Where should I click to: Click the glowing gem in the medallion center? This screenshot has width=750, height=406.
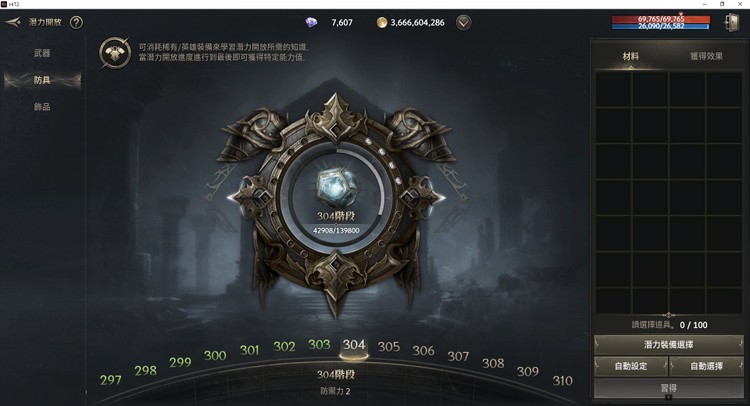click(x=336, y=187)
